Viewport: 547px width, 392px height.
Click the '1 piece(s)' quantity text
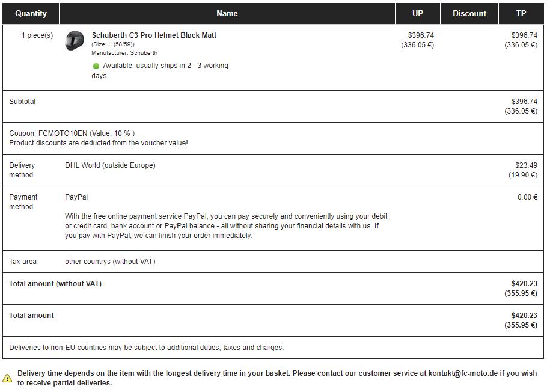37,35
